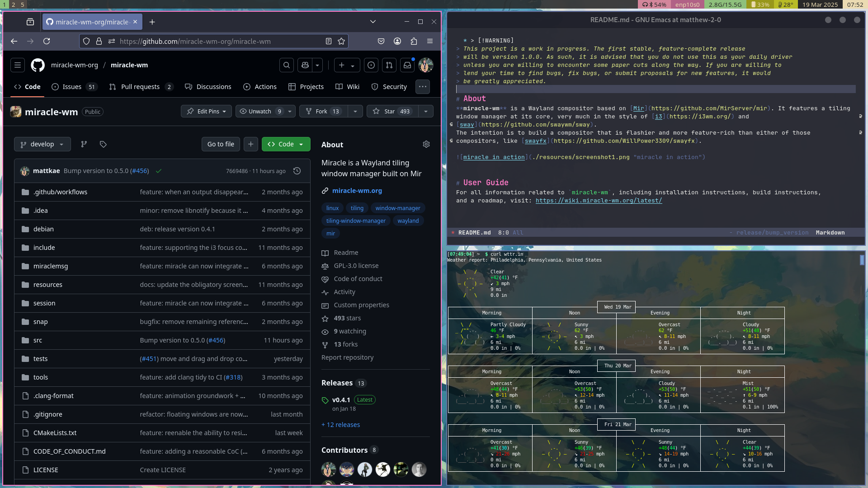The image size is (868, 488).
Task: Open GitHub notifications inbox icon
Action: click(407, 65)
